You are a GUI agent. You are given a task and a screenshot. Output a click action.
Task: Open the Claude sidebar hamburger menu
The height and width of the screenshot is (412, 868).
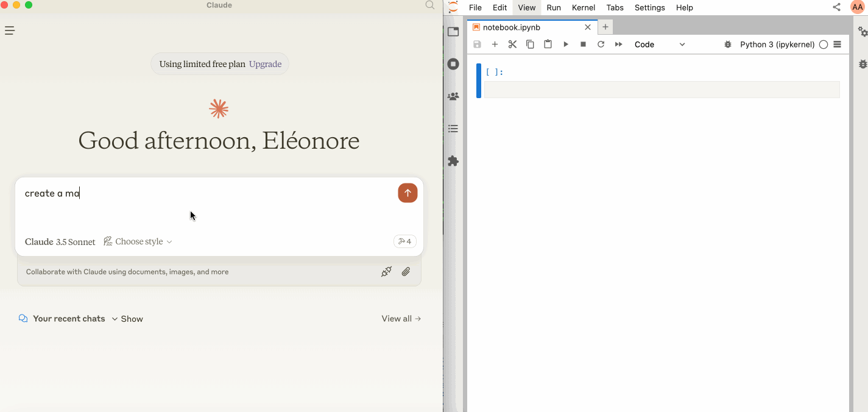point(10,30)
